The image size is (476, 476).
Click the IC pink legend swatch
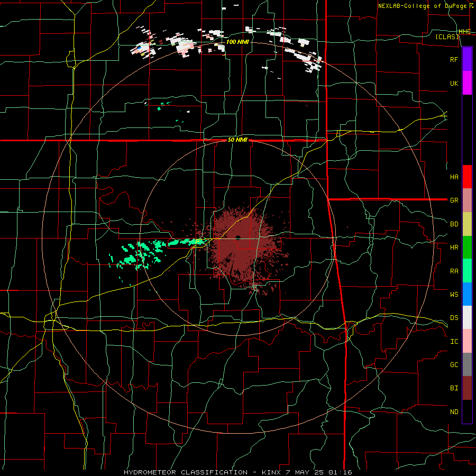pos(467,341)
